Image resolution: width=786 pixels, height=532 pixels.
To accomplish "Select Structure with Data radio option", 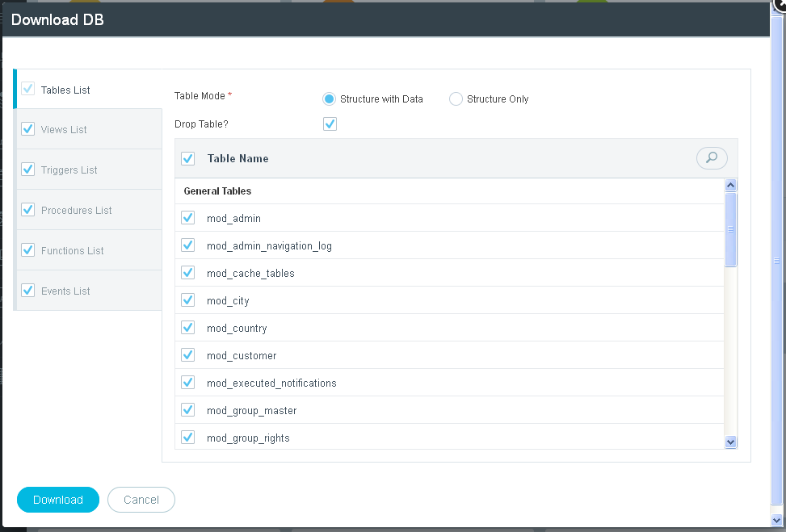I will coord(329,99).
